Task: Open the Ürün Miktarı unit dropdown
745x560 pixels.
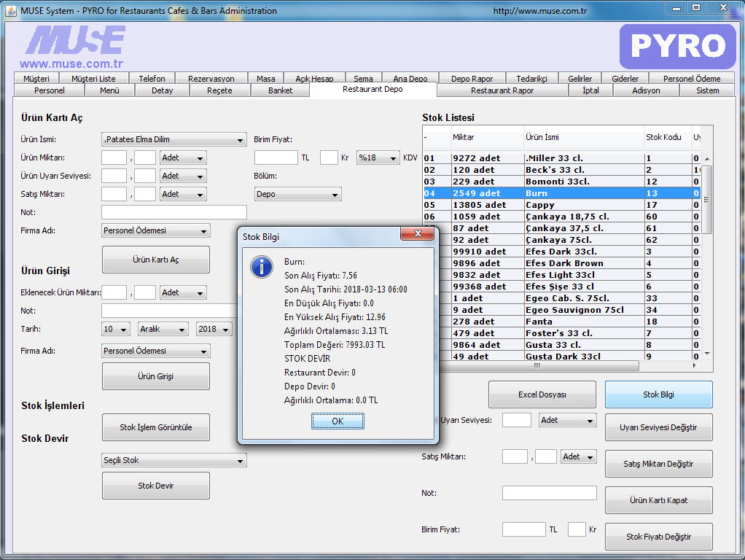Action: 182,157
